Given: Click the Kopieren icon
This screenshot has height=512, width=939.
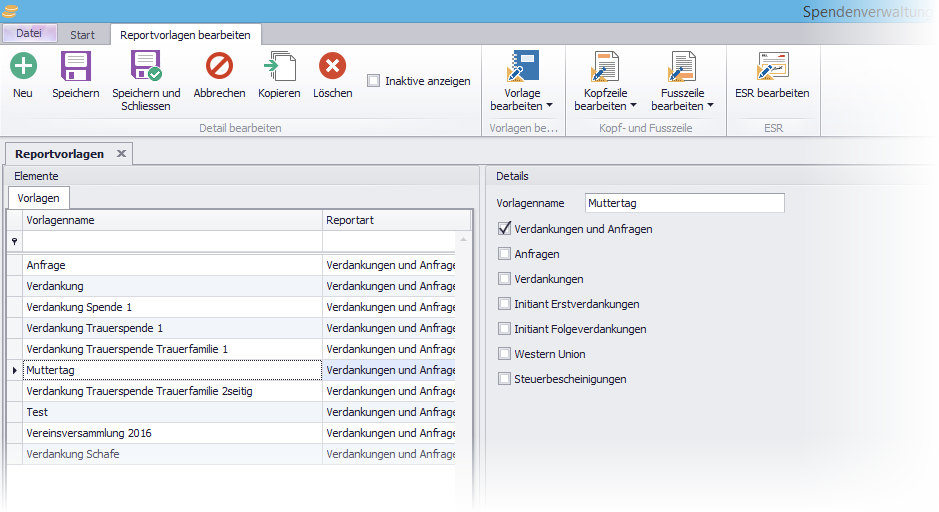Looking at the screenshot, I should (279, 67).
